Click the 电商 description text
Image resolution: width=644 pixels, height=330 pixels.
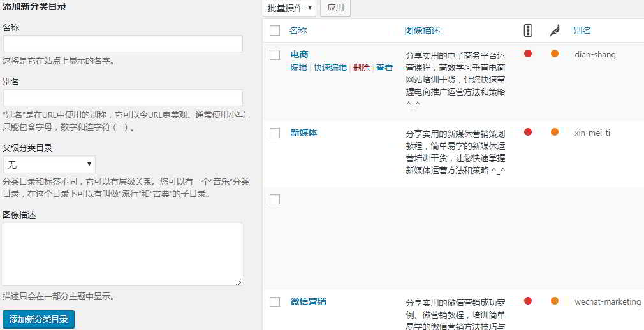coord(455,80)
